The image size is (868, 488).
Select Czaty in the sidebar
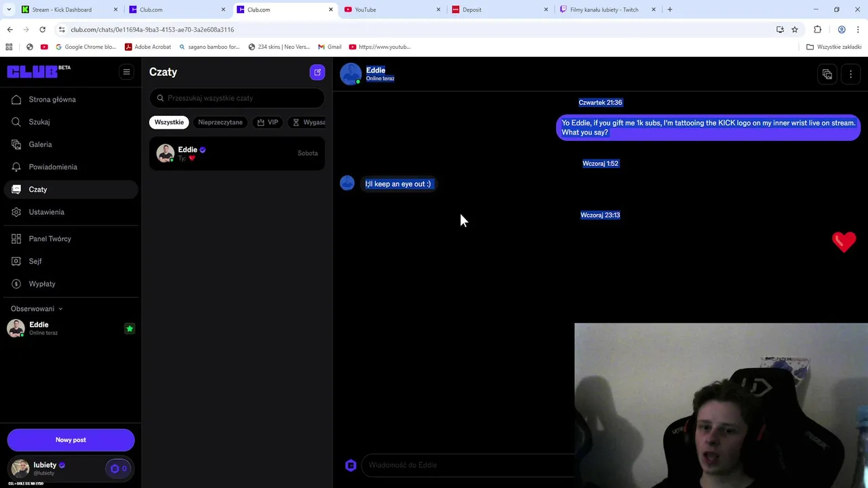point(71,190)
